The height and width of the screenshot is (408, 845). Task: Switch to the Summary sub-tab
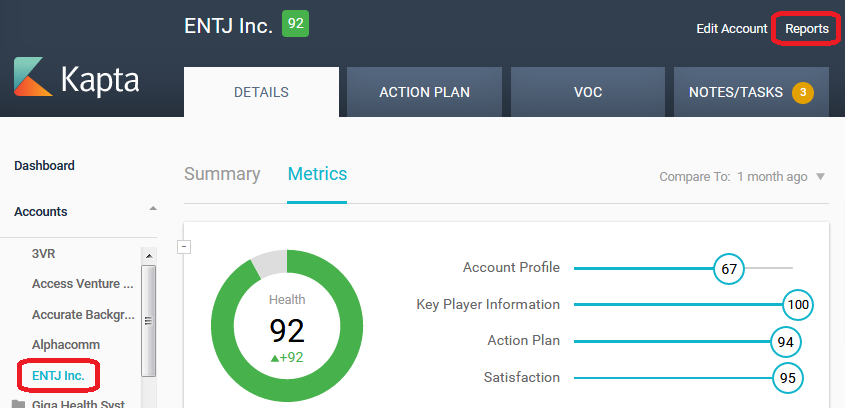point(222,174)
